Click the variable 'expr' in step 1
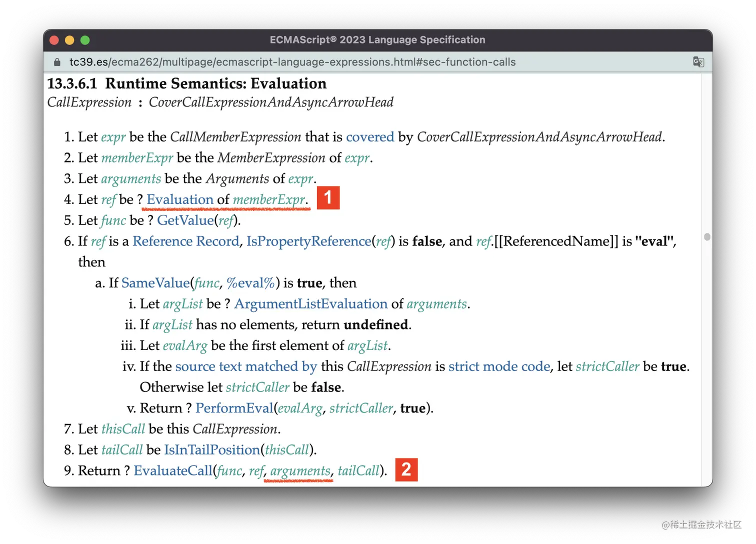The image size is (756, 544). pos(113,137)
